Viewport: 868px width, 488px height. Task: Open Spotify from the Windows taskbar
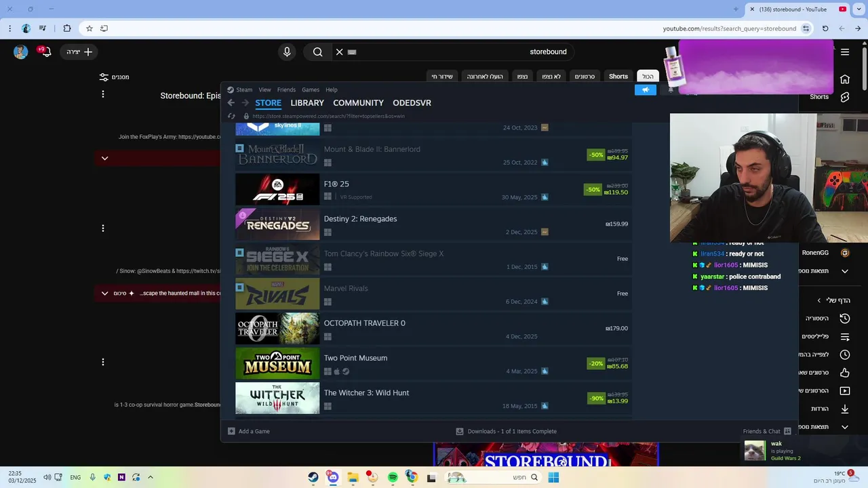(393, 478)
